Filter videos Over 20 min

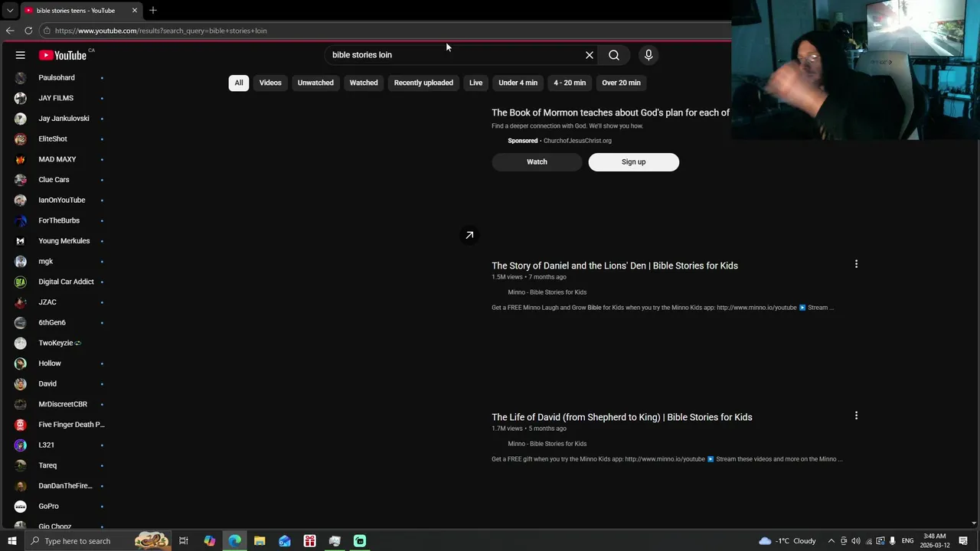coord(621,83)
